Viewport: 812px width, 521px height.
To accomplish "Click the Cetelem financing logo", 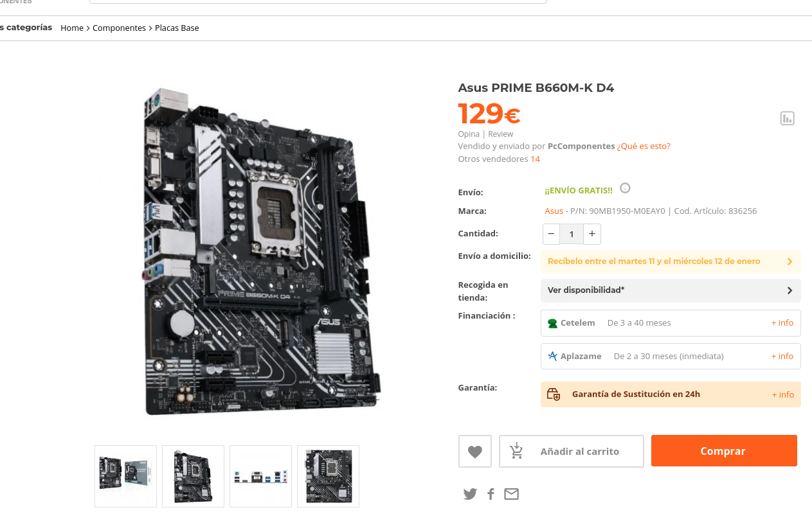I will click(552, 323).
